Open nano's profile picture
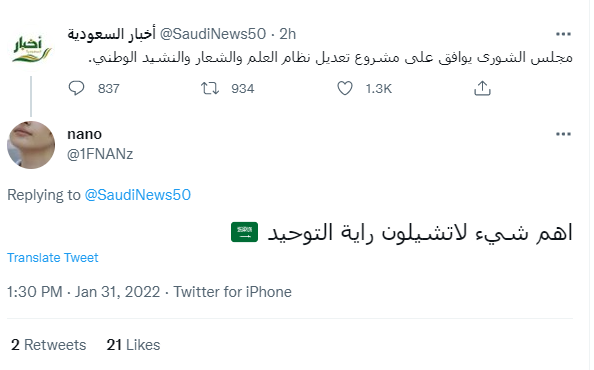The height and width of the screenshot is (370, 594). pos(31,145)
